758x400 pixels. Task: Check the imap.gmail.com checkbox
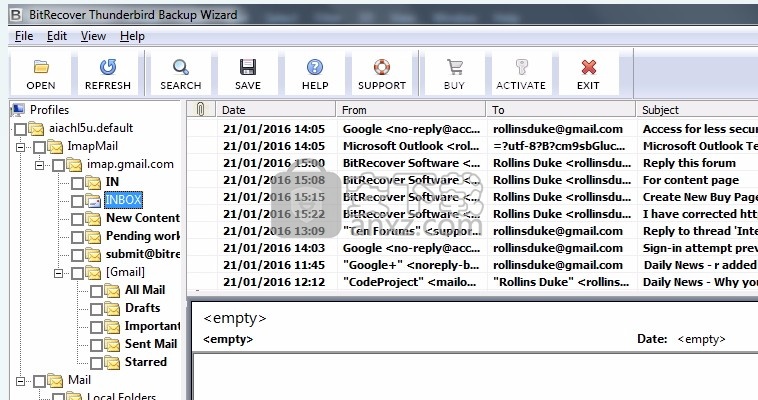point(58,165)
